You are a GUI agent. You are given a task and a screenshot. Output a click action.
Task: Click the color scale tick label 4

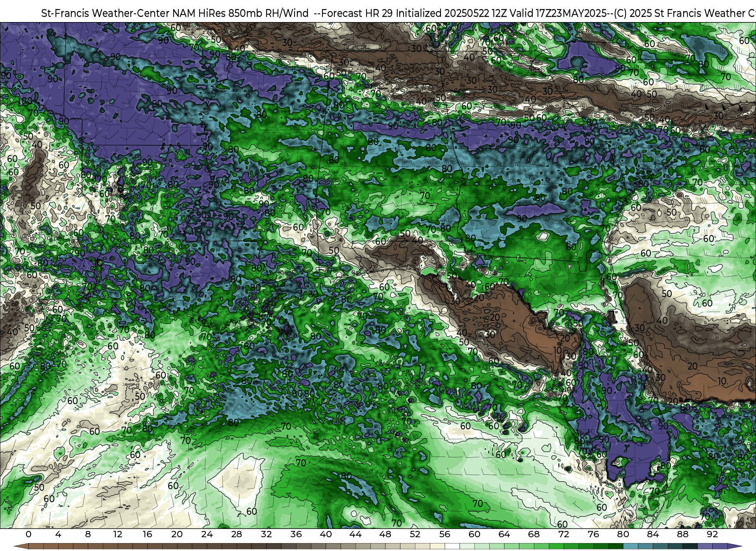click(58, 534)
